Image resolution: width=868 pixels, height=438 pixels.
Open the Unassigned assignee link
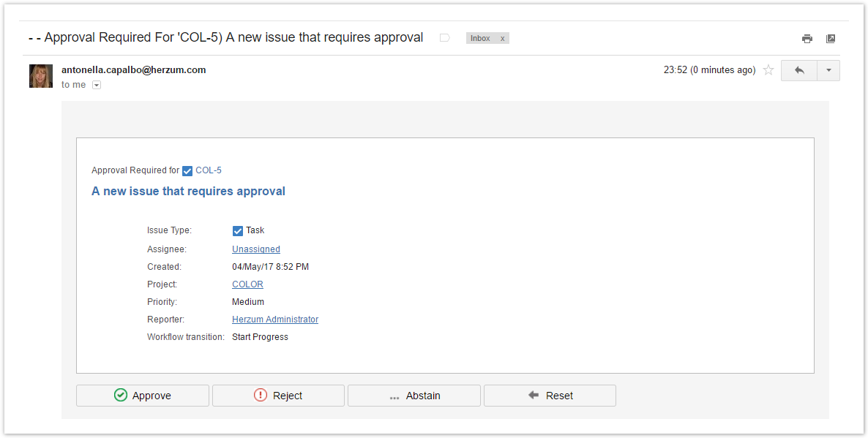[256, 249]
